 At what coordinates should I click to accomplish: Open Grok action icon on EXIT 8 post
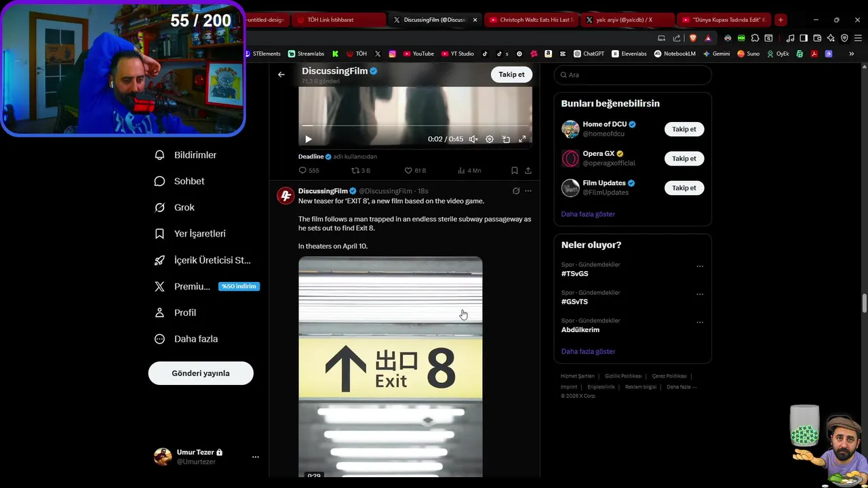[x=516, y=191]
